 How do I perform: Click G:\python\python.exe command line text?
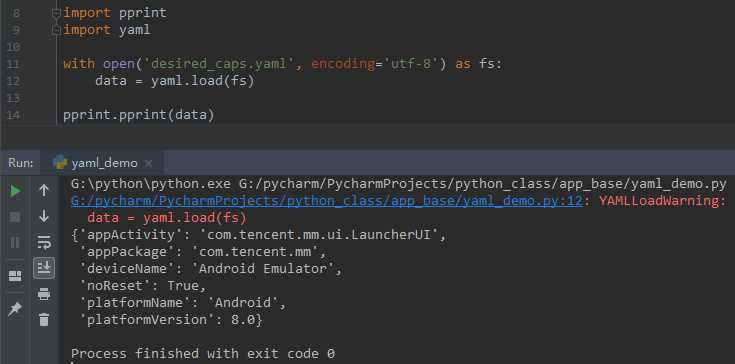coord(398,184)
